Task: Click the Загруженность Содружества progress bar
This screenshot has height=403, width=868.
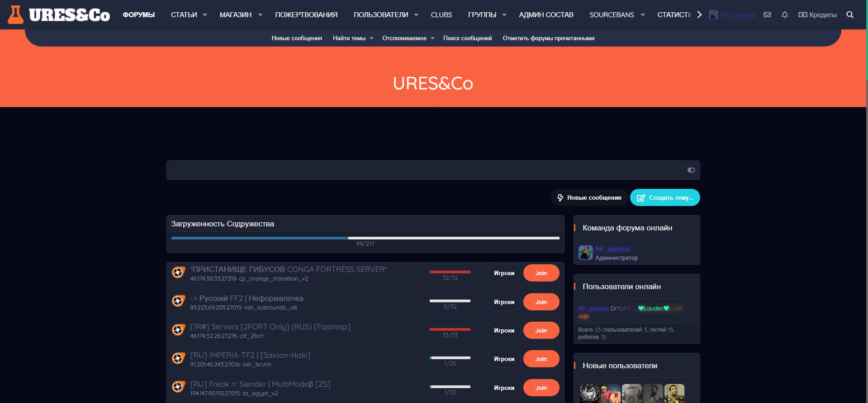Action: [x=365, y=238]
